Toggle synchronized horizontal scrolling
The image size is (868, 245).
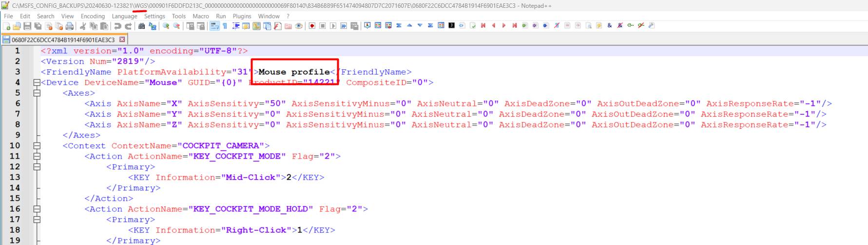point(200,26)
